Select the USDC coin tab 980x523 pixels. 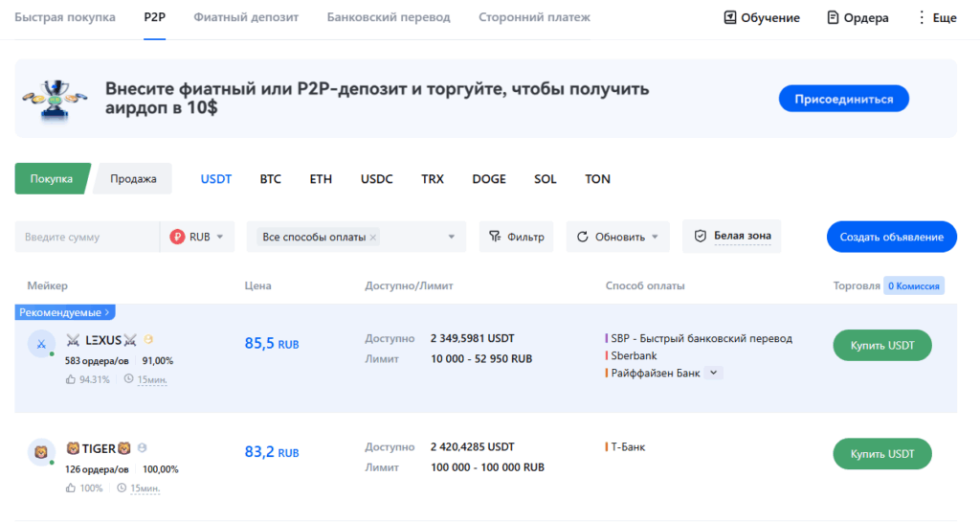(x=377, y=179)
